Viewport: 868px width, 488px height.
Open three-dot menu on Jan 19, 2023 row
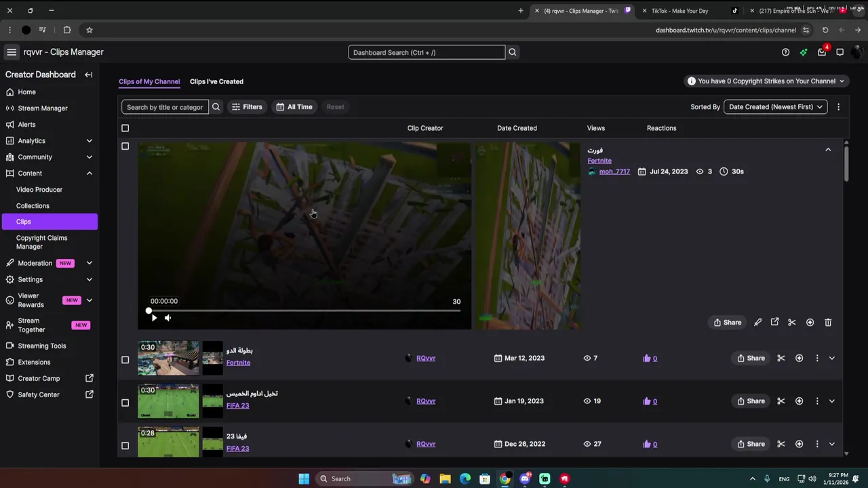pyautogui.click(x=816, y=401)
